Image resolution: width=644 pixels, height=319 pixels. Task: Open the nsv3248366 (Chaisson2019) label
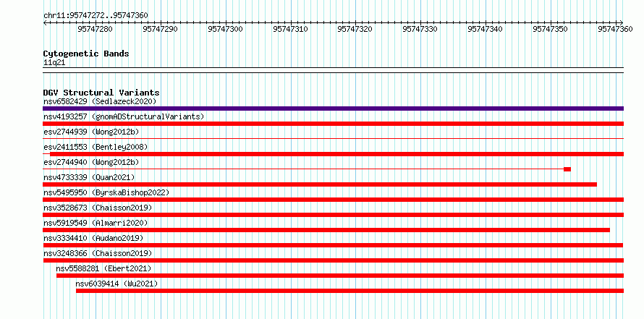[x=98, y=253]
